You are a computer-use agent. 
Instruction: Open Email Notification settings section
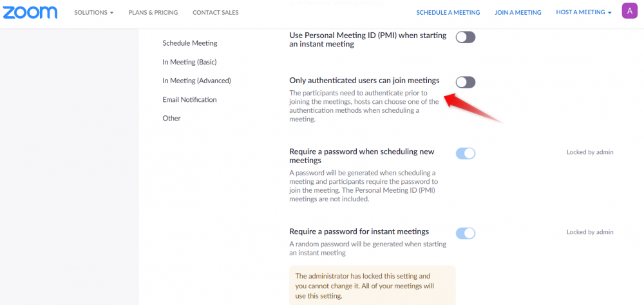[x=189, y=99]
